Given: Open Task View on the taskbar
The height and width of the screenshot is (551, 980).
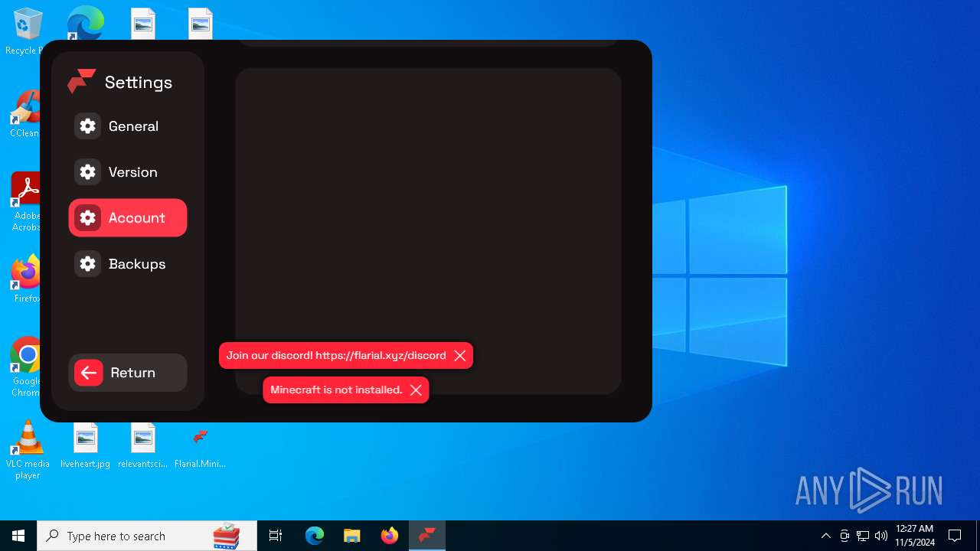Looking at the screenshot, I should [x=276, y=536].
